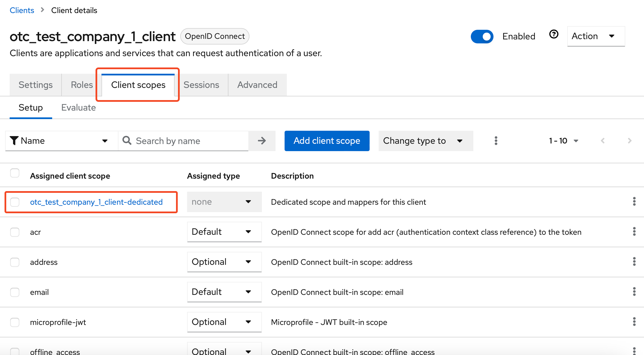Open kebab menu for email row

(x=634, y=292)
